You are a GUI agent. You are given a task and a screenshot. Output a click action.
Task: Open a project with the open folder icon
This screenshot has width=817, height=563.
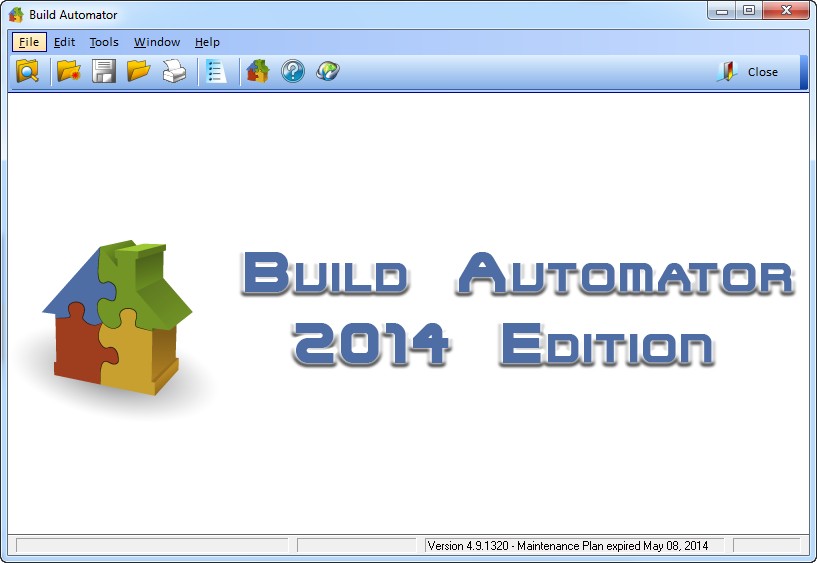point(139,71)
